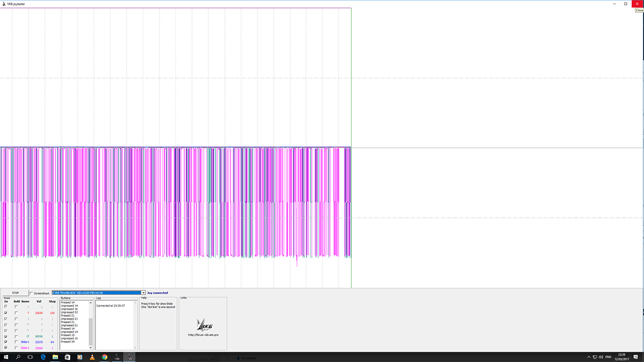This screenshot has height=362, width=644.
Task: Open the Action Center notifications icon
Action: click(635, 357)
